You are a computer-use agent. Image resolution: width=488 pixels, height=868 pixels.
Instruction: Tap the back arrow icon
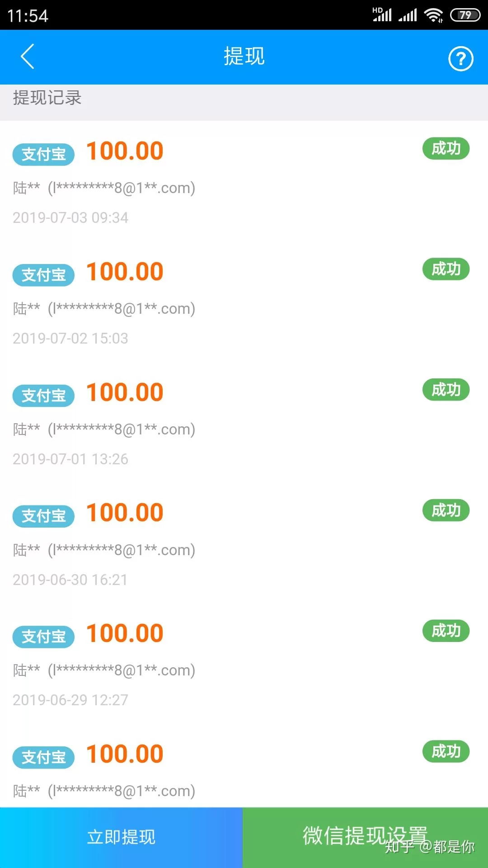click(x=28, y=57)
